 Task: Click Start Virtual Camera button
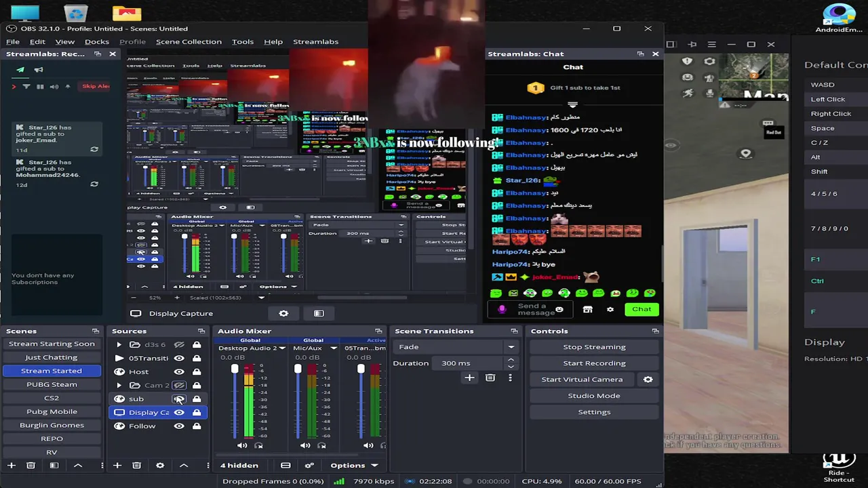pyautogui.click(x=582, y=380)
